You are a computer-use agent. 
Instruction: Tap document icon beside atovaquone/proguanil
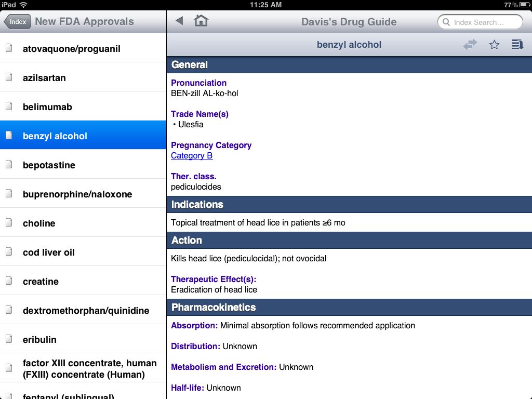(x=9, y=48)
